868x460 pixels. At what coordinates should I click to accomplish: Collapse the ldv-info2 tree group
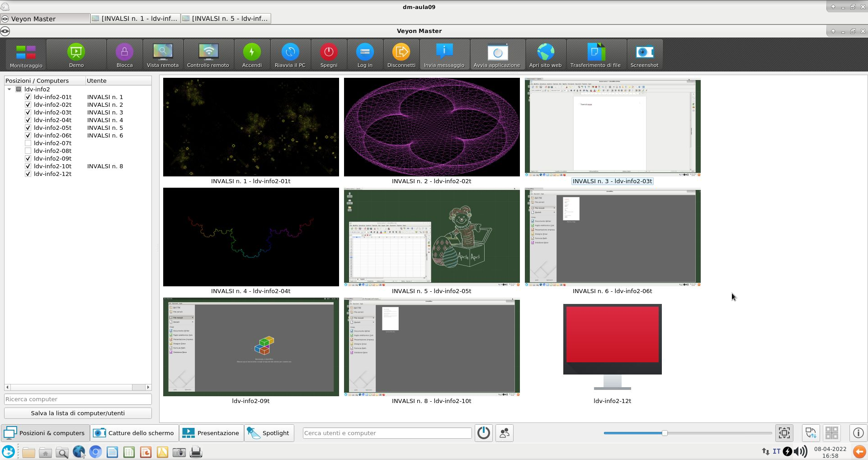(x=9, y=89)
